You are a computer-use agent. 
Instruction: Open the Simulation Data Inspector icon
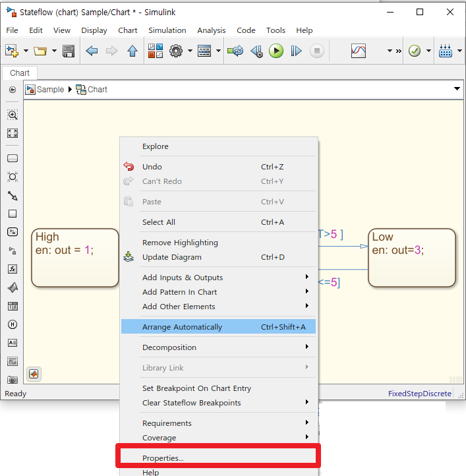(x=359, y=51)
